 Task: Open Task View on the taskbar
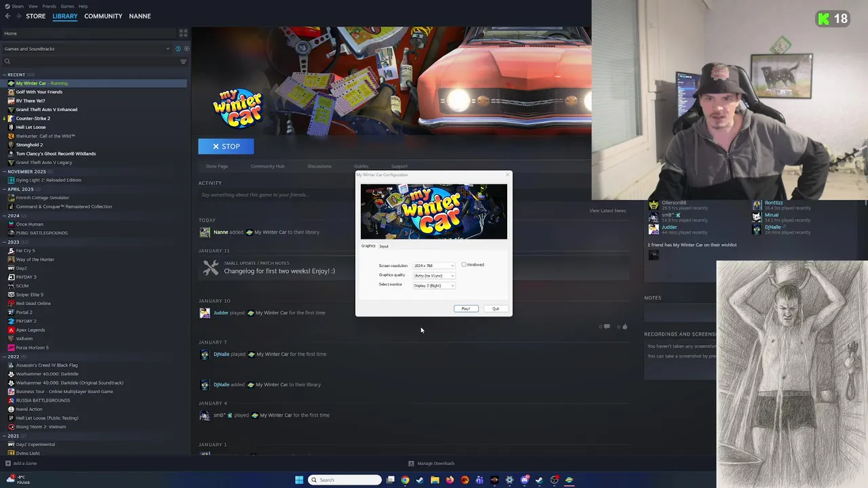[391, 480]
